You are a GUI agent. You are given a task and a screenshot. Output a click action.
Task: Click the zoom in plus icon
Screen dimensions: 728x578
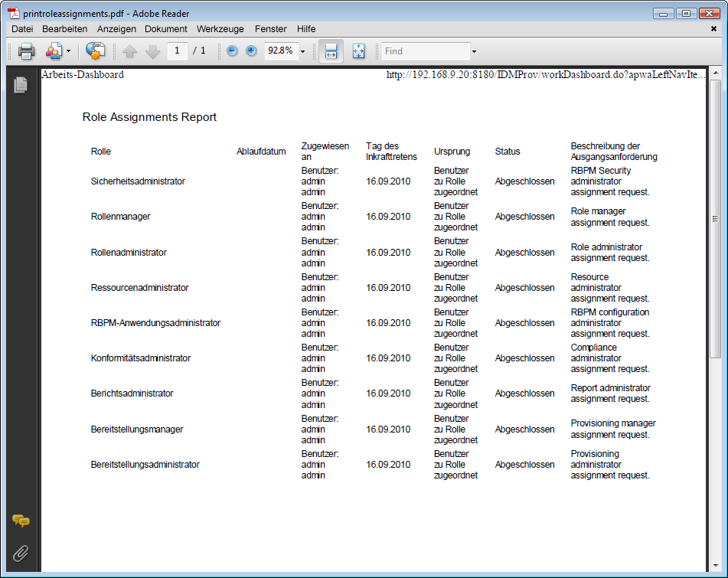click(x=251, y=51)
